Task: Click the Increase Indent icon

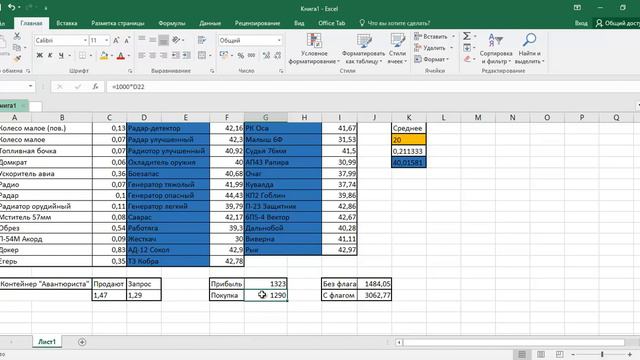Action: pos(187,55)
